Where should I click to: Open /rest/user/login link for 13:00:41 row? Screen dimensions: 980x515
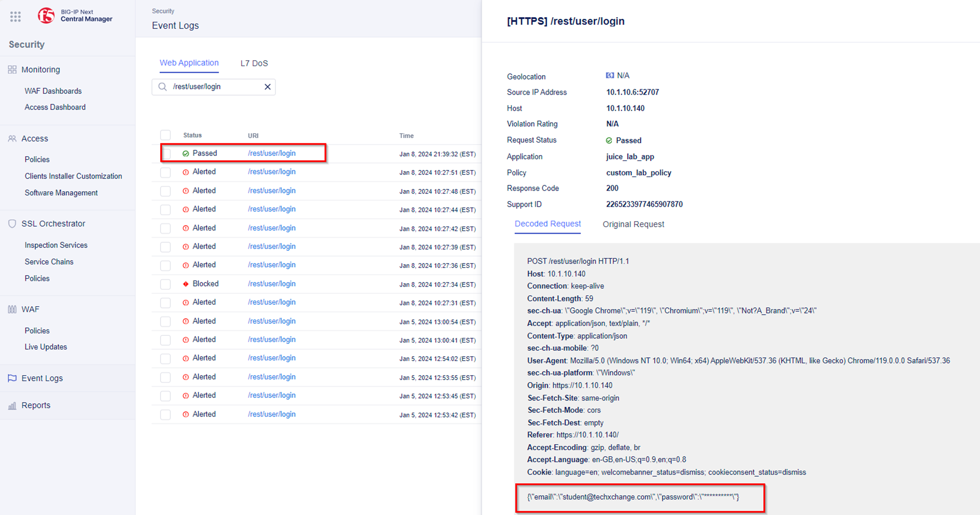[272, 340]
